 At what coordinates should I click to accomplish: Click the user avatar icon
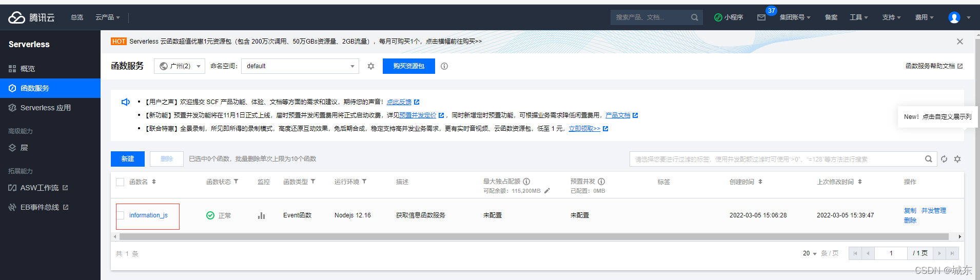(954, 17)
